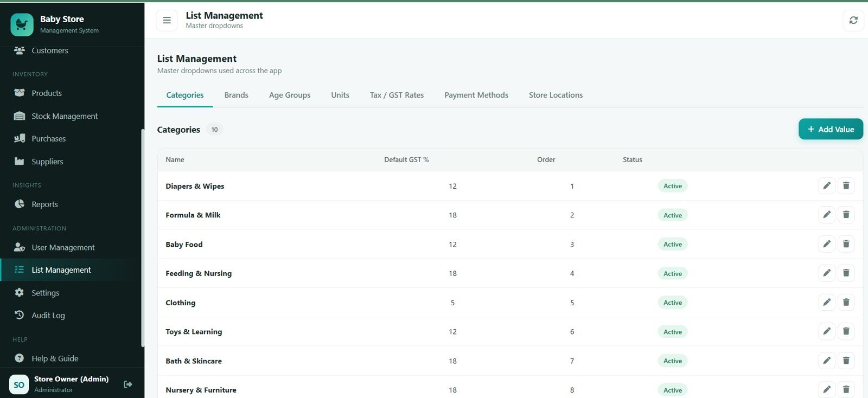Click GST value 5 in Clothing row
Screen dimensions: 868x398
452,303
